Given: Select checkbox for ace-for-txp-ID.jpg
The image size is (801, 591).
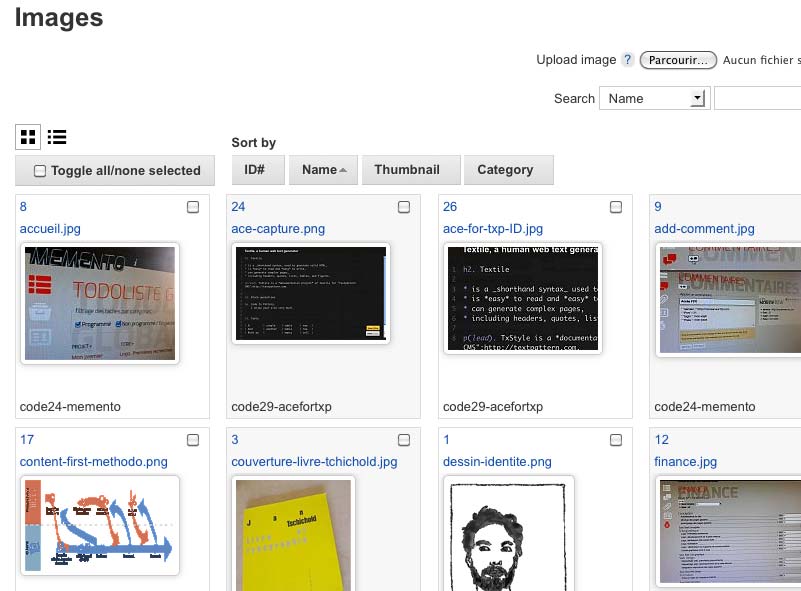Looking at the screenshot, I should (616, 207).
